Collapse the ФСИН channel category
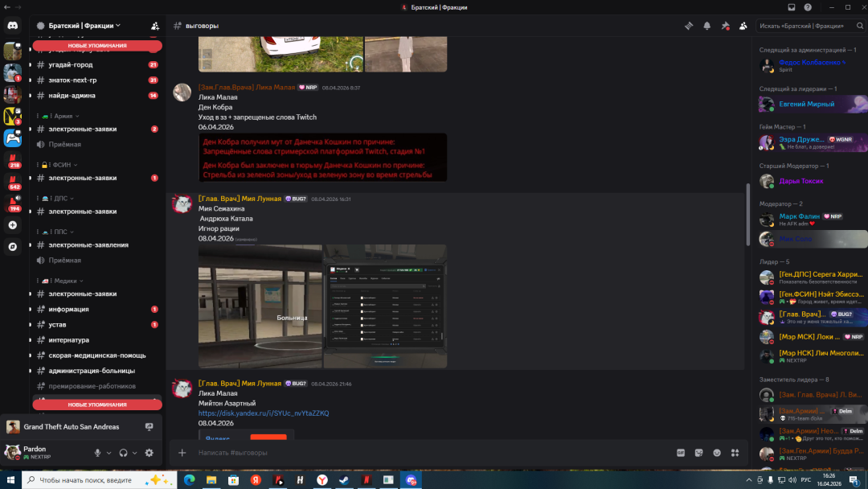The height and width of the screenshot is (489, 868). click(63, 164)
